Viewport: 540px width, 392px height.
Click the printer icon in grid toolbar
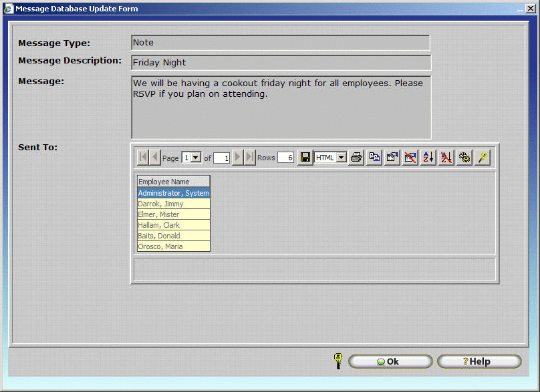[x=356, y=158]
